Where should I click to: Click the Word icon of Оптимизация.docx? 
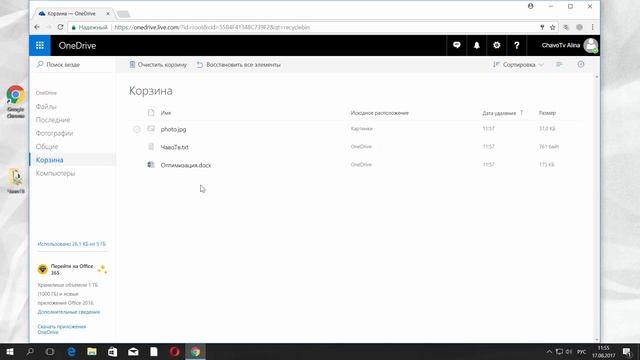tap(151, 164)
